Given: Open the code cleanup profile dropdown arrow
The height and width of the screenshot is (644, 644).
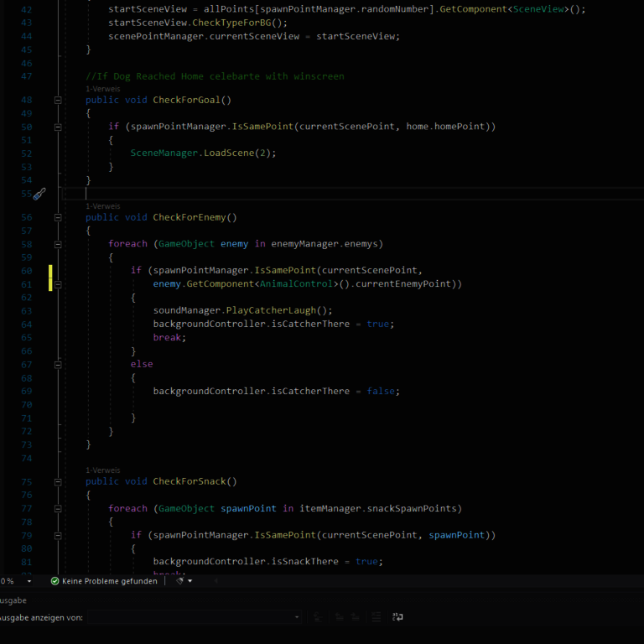Looking at the screenshot, I should click(x=190, y=581).
